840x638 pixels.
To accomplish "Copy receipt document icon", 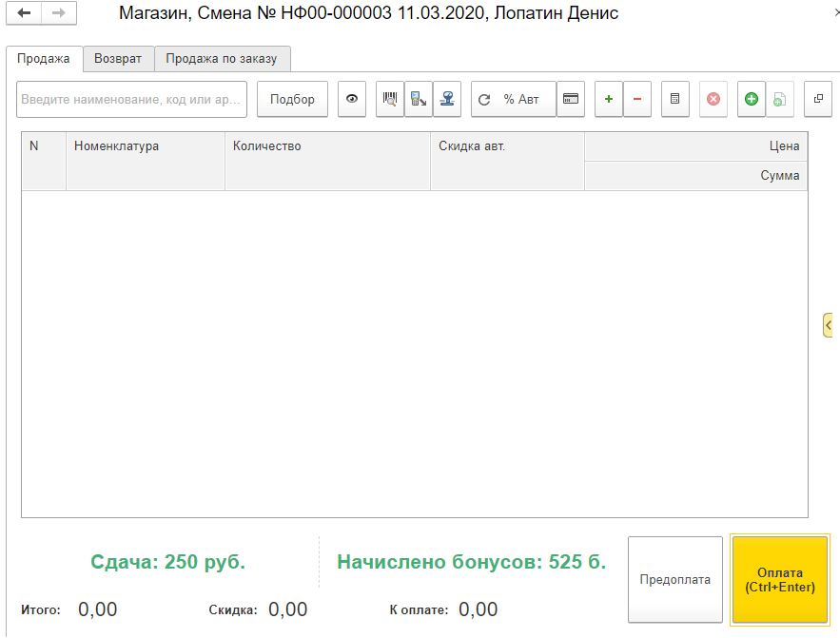I will click(x=779, y=99).
